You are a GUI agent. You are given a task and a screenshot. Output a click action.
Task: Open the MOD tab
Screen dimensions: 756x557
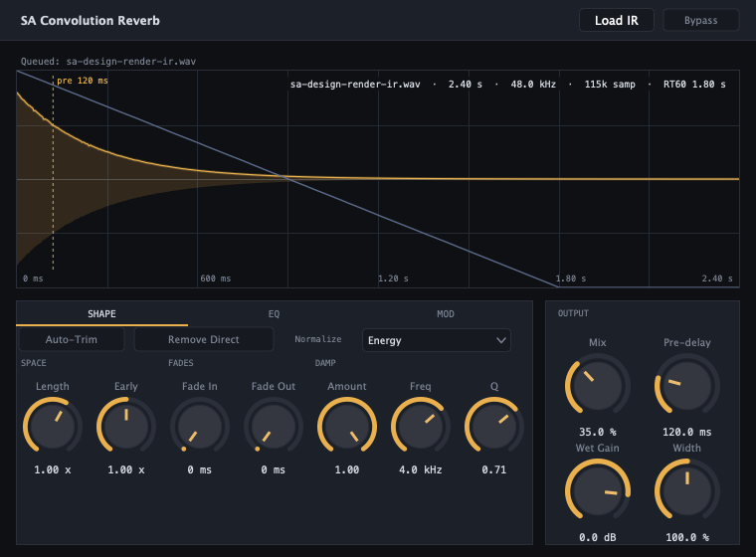[446, 314]
